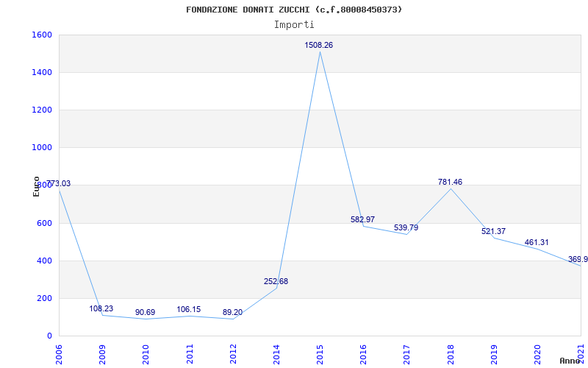The width and height of the screenshot is (588, 368).
Task: Select the 521.37 data label
Action: [493, 231]
